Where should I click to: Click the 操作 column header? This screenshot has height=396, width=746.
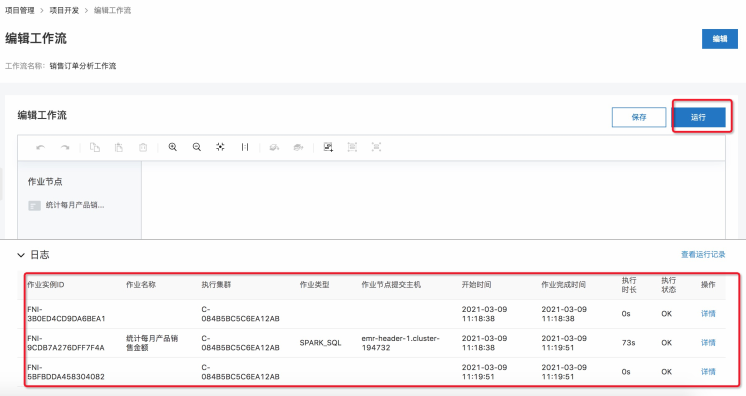point(708,285)
